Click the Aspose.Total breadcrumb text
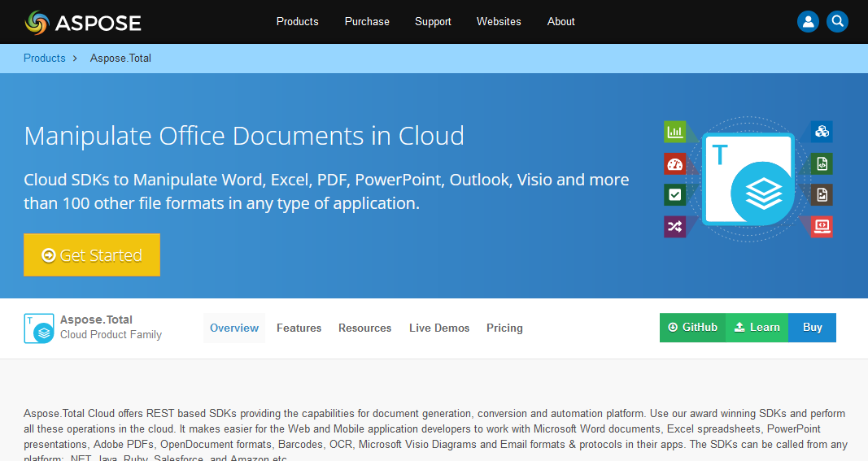 (x=120, y=58)
